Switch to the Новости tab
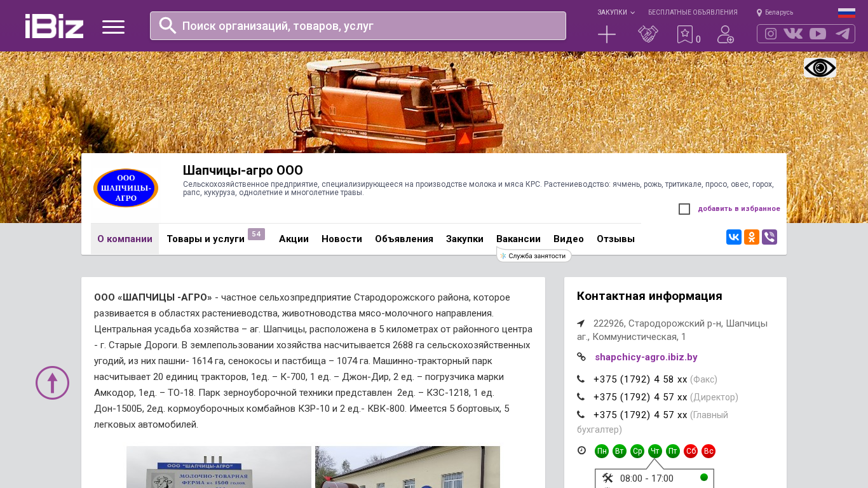This screenshot has width=868, height=488. point(342,239)
